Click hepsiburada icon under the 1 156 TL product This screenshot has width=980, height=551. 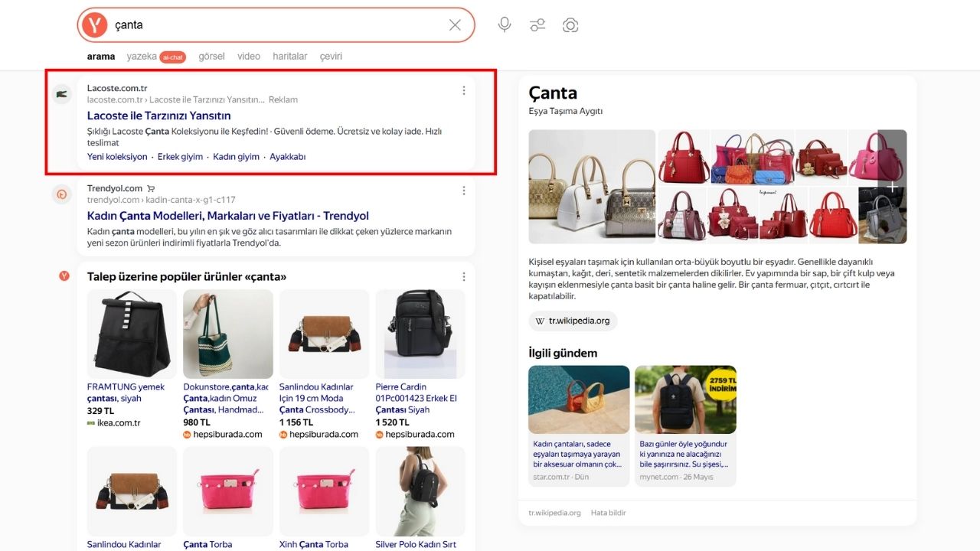point(283,435)
